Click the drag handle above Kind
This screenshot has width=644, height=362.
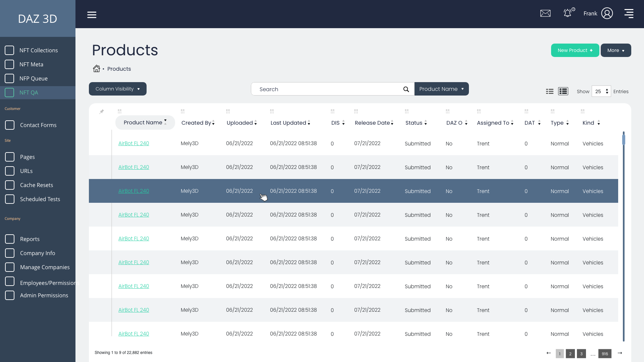(x=583, y=111)
